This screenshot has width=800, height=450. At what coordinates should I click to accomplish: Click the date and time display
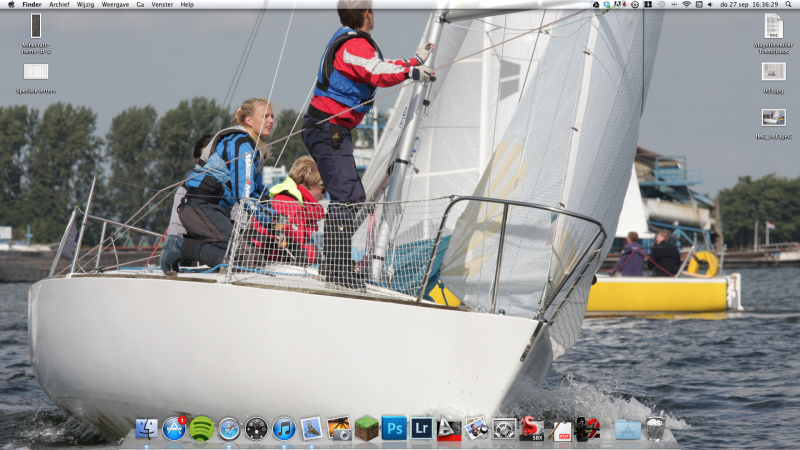tap(749, 4)
